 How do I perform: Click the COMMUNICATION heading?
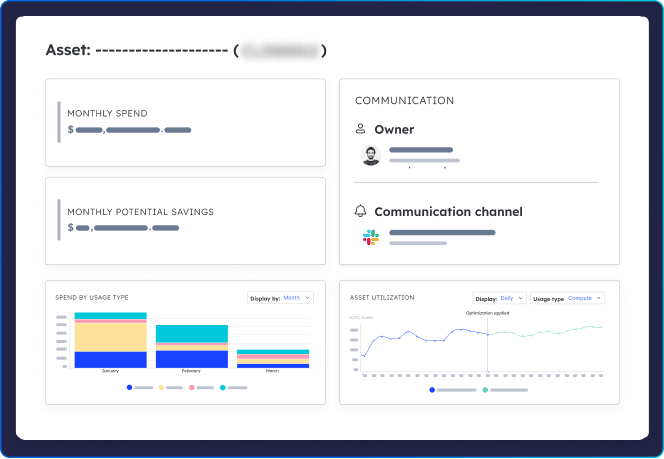click(404, 100)
